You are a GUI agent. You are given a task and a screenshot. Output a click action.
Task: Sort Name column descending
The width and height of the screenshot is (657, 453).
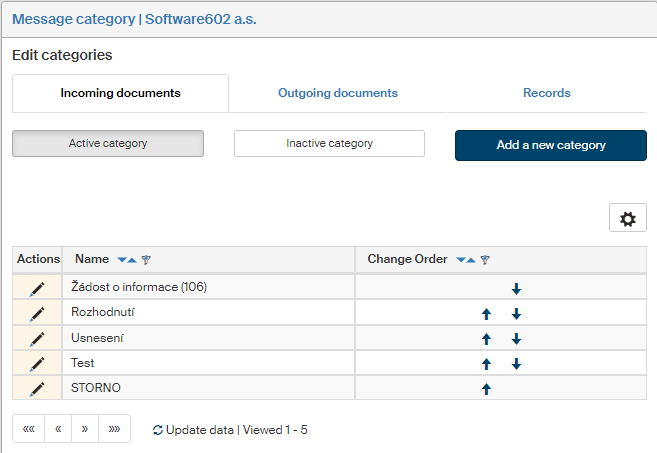point(122,260)
